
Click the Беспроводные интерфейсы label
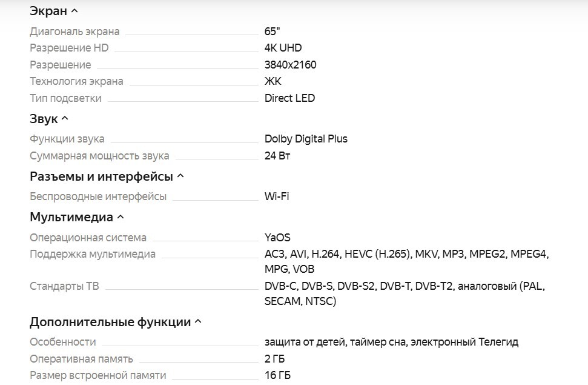(98, 196)
